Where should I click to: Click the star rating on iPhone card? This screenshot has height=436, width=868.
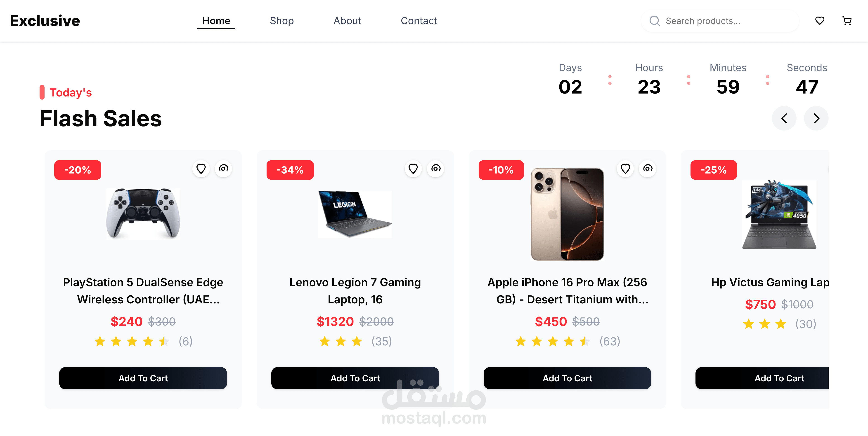point(553,341)
